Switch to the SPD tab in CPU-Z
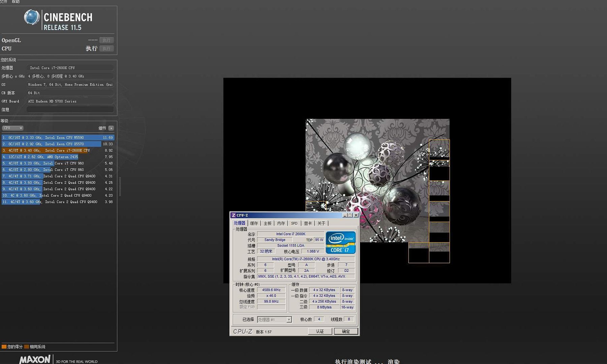 (x=294, y=223)
